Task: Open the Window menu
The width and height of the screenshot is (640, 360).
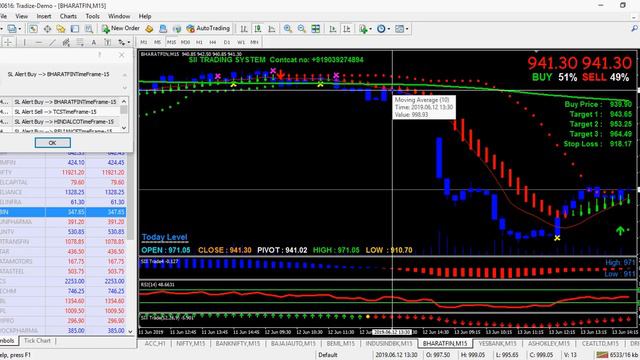Action: point(119,16)
